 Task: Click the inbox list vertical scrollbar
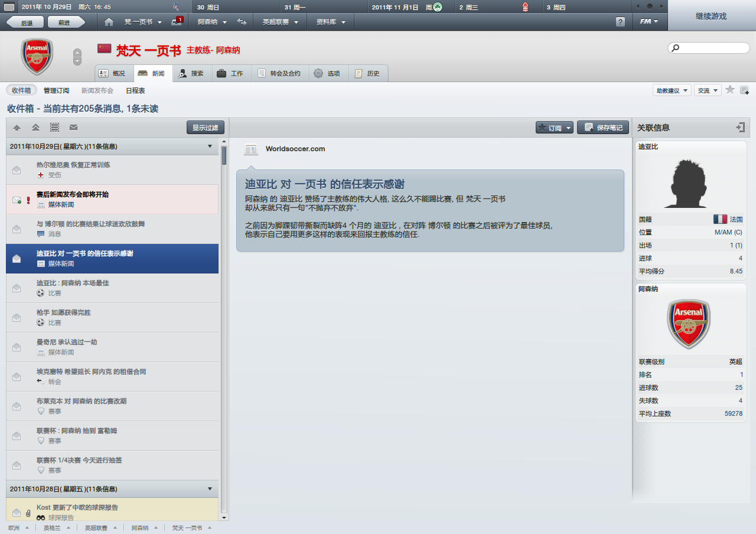point(224,327)
